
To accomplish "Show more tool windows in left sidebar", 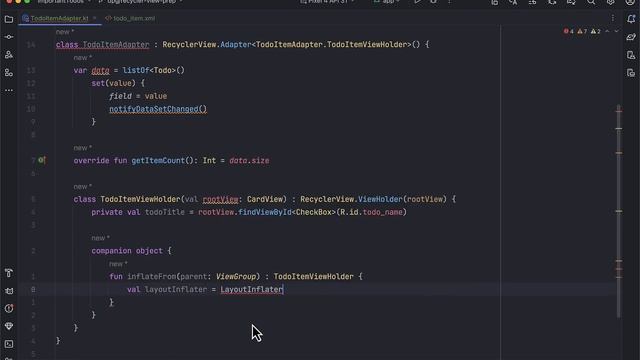I will (9, 90).
